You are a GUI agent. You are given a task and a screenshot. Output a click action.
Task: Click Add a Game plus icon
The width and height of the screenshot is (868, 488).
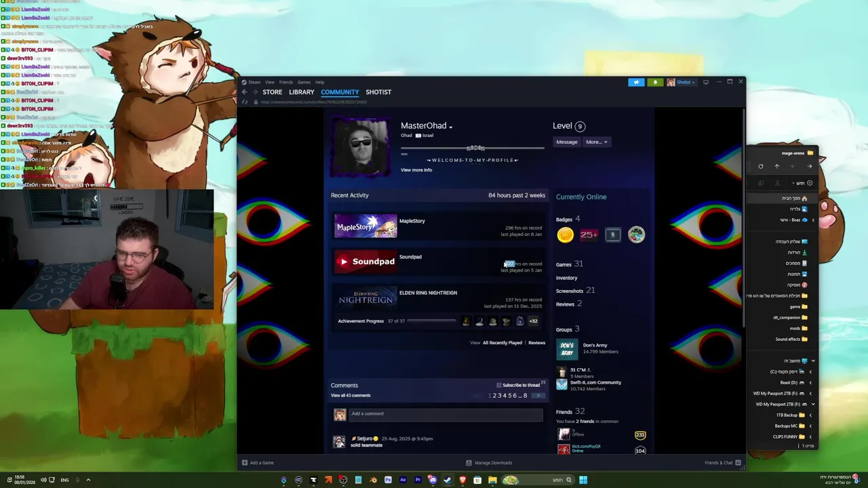pos(245,463)
